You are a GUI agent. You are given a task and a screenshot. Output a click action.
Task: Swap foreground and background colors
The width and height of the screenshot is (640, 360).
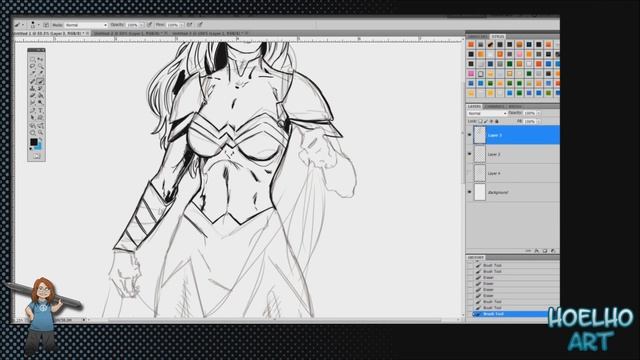click(40, 140)
